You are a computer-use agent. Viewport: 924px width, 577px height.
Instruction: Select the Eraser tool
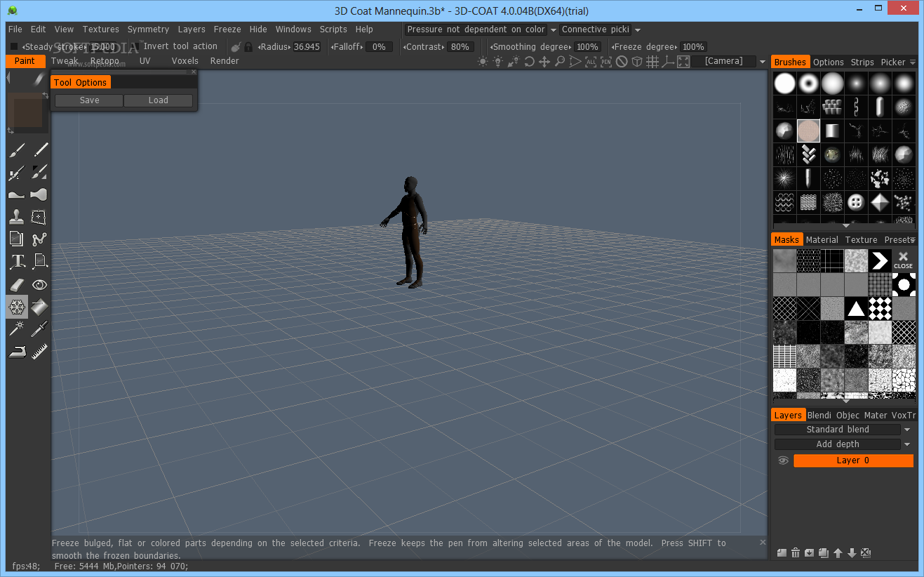tap(17, 284)
